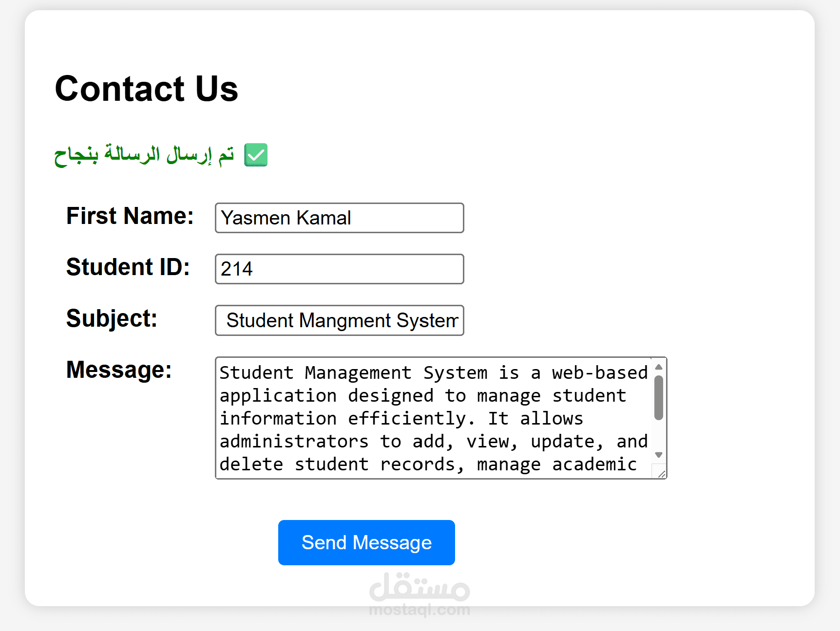Screen dimensions: 840x631
Task: Click the message scrollbar thumb
Action: coord(659,397)
